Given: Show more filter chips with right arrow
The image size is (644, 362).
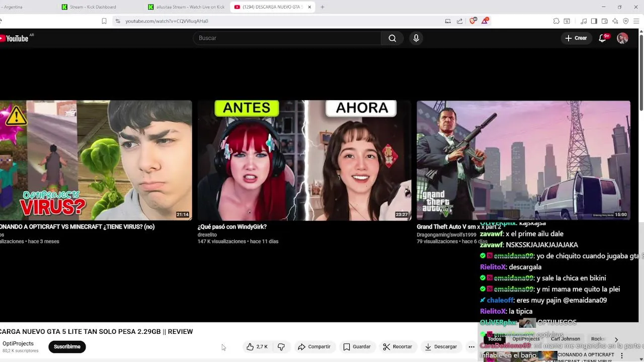Looking at the screenshot, I should pos(616,340).
